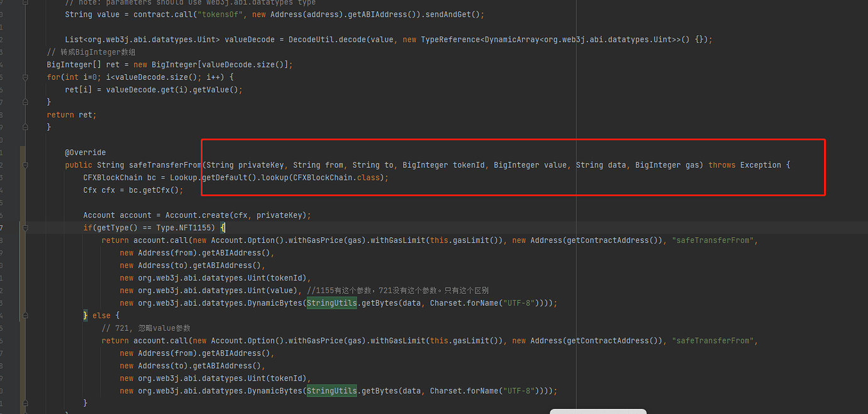This screenshot has width=868, height=414.
Task: Collapse the for loop fold marker
Action: coord(25,77)
